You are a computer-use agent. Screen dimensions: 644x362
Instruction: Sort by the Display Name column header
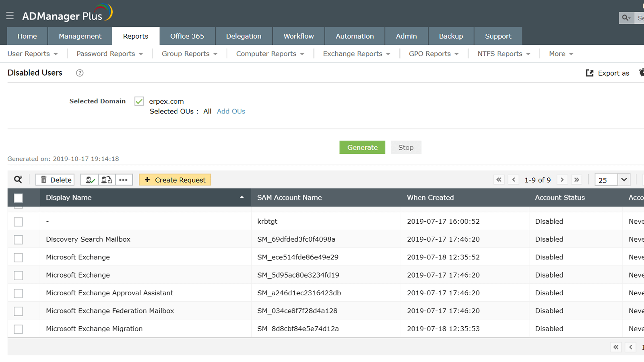point(69,197)
